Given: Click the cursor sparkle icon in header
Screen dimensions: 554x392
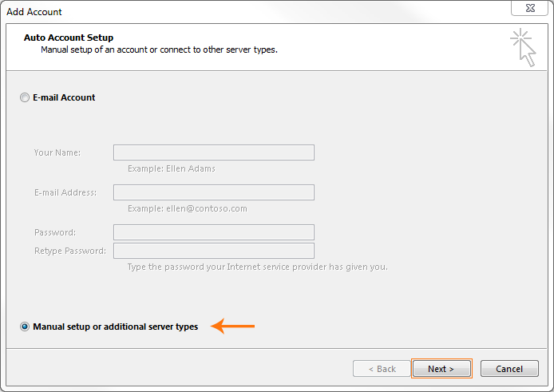Looking at the screenshot, I should coord(523,47).
